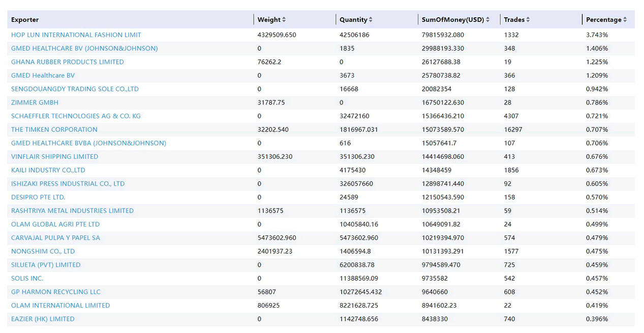
Task: Select quantity value 42506186
Action: pos(354,35)
